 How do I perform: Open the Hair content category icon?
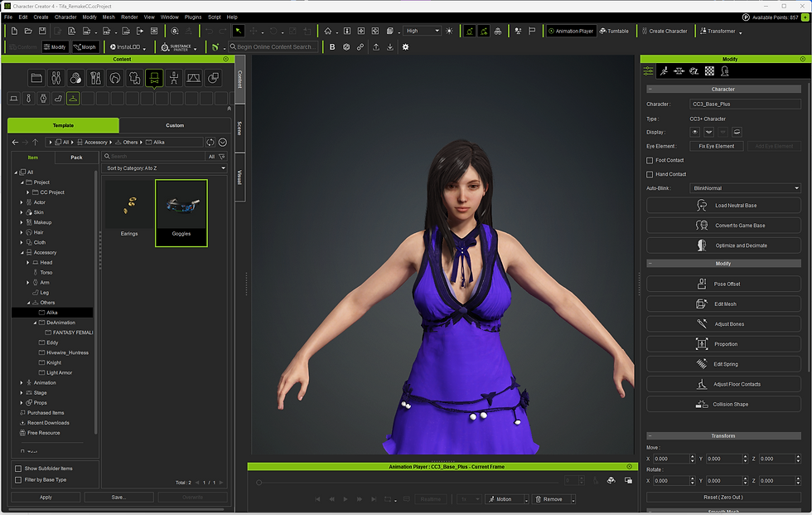click(115, 78)
